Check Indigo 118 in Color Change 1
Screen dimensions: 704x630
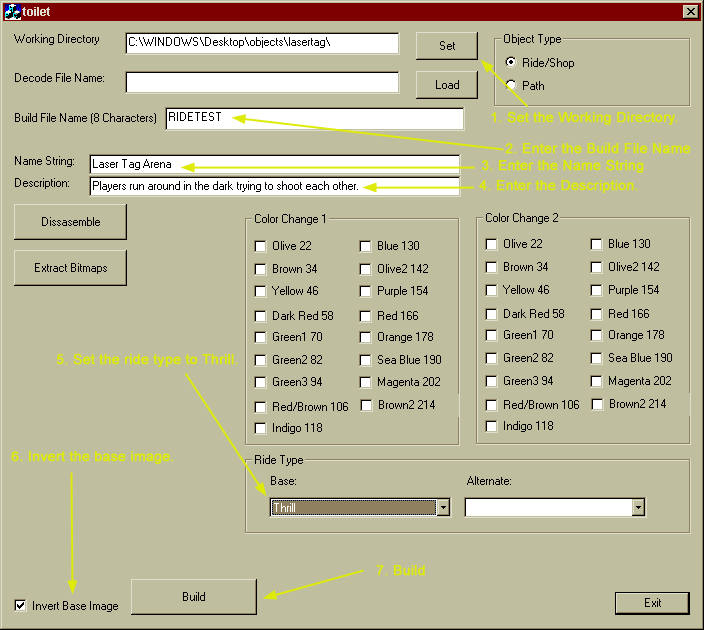click(x=260, y=428)
